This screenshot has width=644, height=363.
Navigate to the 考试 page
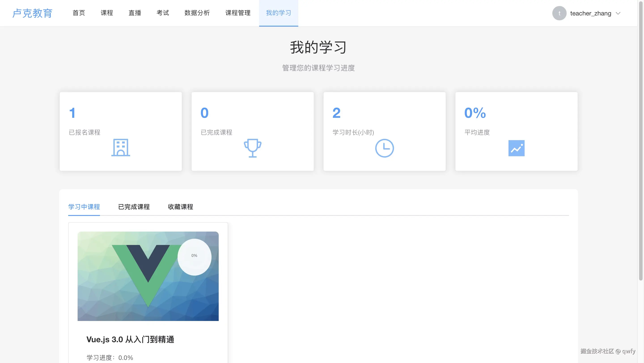163,13
